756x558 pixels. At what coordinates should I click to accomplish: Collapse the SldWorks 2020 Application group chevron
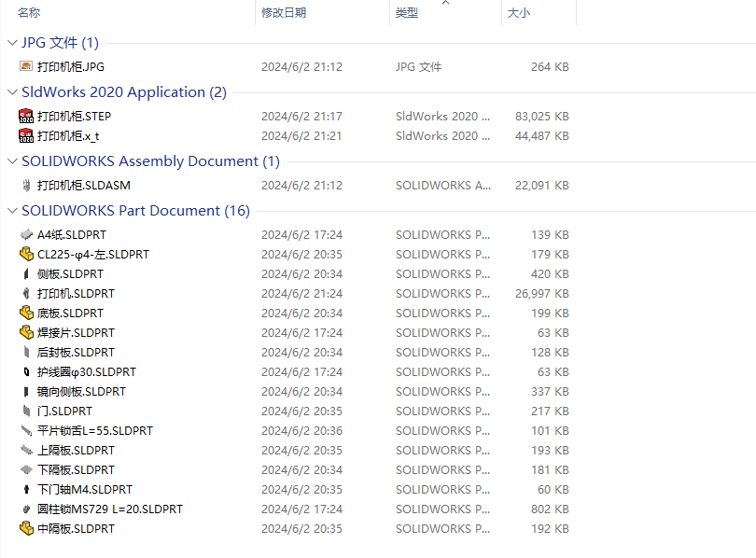point(12,92)
